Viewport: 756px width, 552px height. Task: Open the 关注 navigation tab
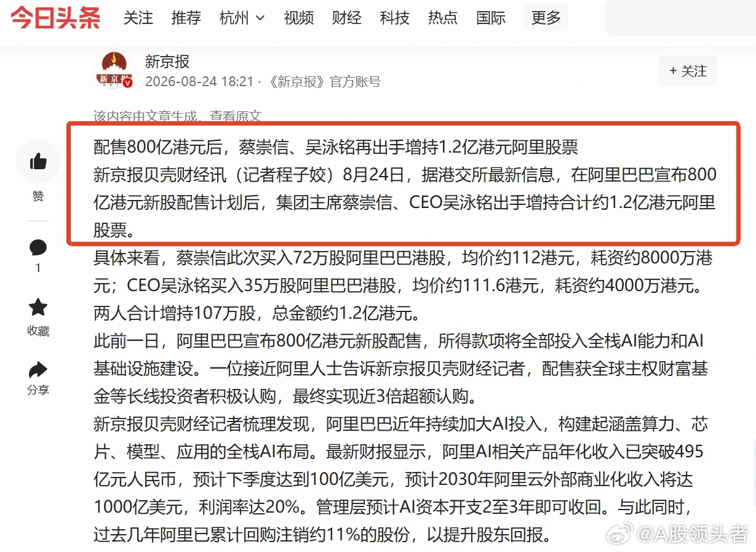coord(138,18)
